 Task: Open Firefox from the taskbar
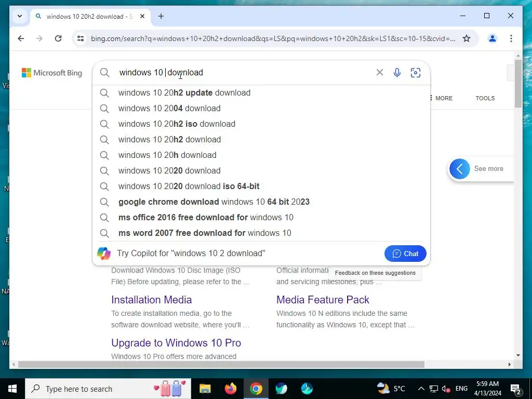tap(231, 389)
